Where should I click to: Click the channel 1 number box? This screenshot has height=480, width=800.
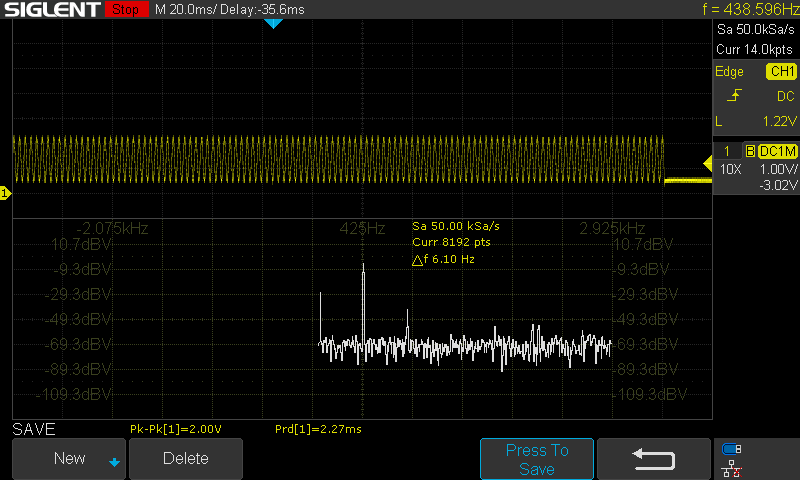coord(727,151)
